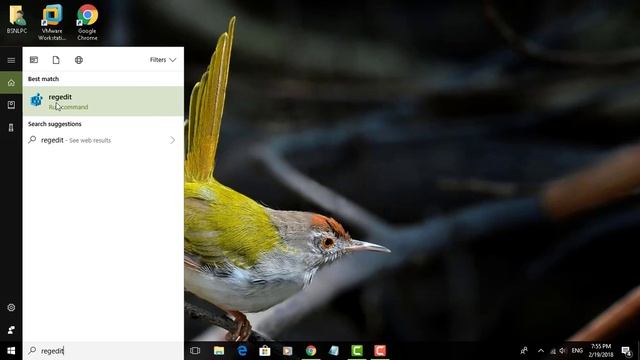Filter search results by Documents
This screenshot has height=360, width=640.
56,60
